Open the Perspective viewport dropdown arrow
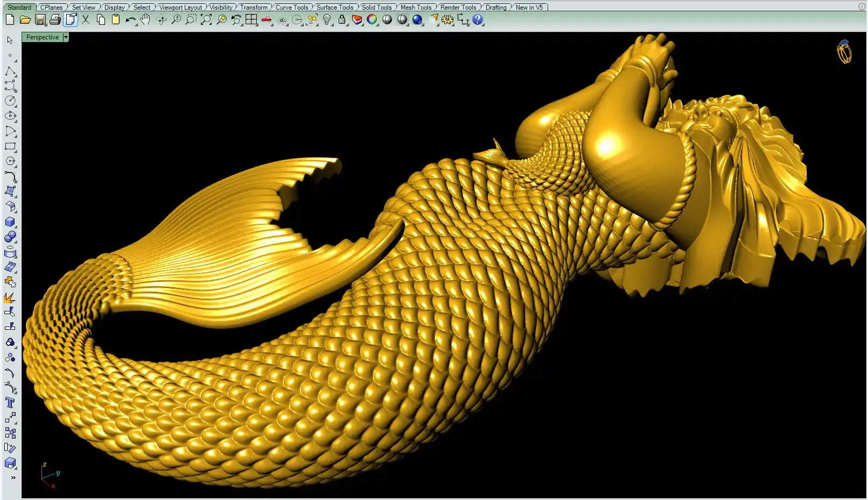 [66, 37]
